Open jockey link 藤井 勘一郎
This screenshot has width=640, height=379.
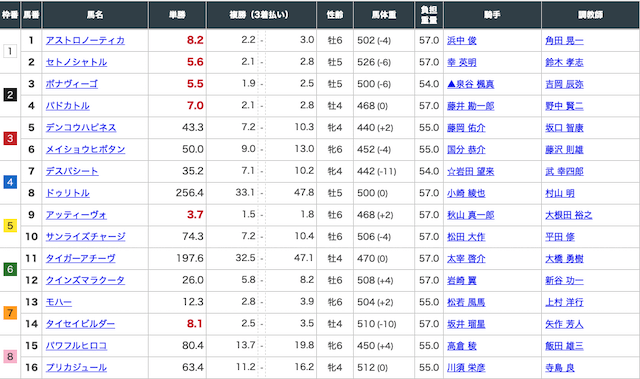coord(471,106)
